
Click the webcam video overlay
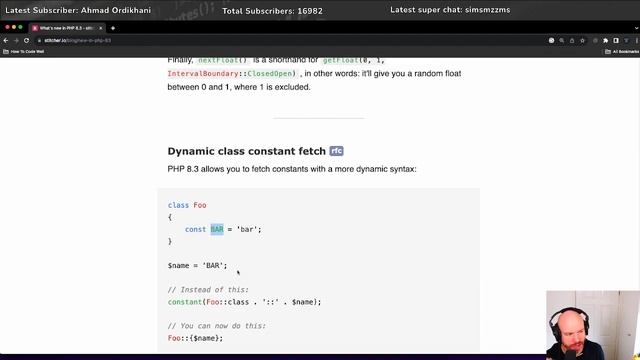coord(593,325)
